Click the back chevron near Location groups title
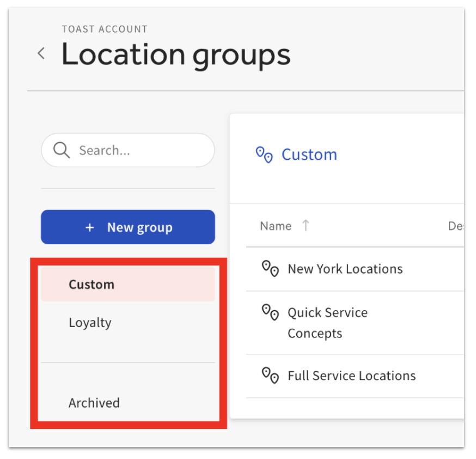 pos(41,53)
